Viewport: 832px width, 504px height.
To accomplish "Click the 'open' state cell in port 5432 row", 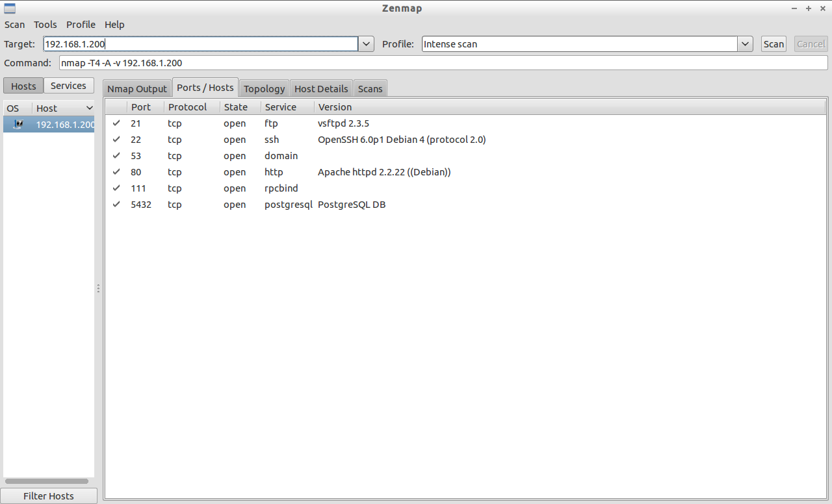I will pos(235,204).
